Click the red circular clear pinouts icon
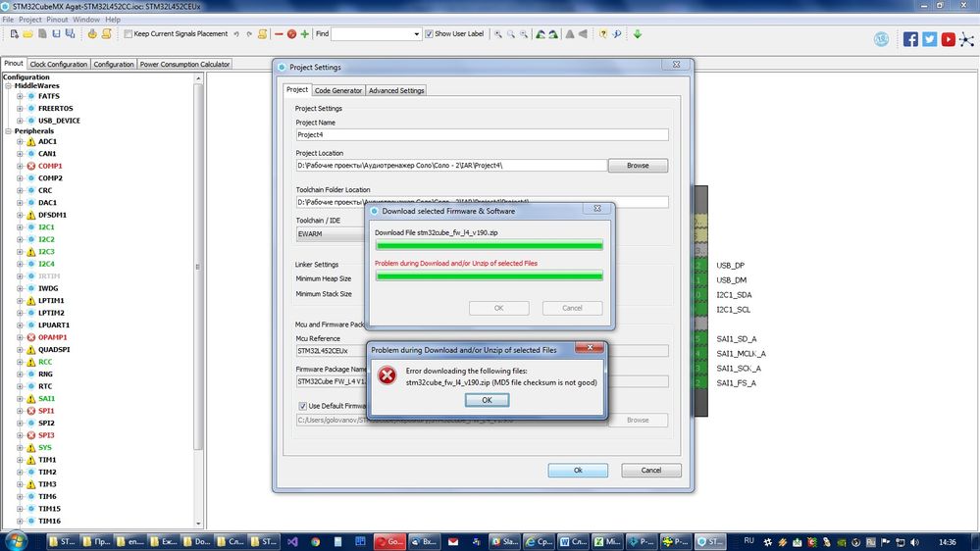The image size is (980, 551). (291, 33)
